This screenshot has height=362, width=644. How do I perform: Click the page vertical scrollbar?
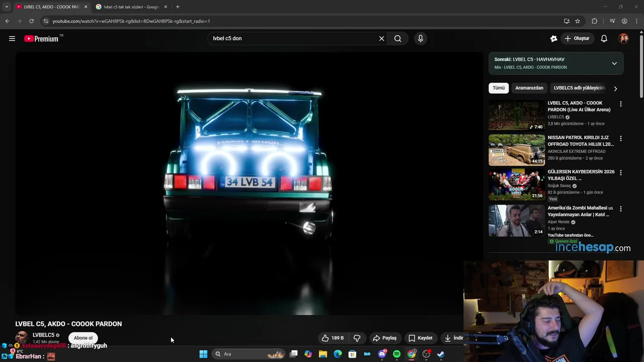pyautogui.click(x=641, y=65)
